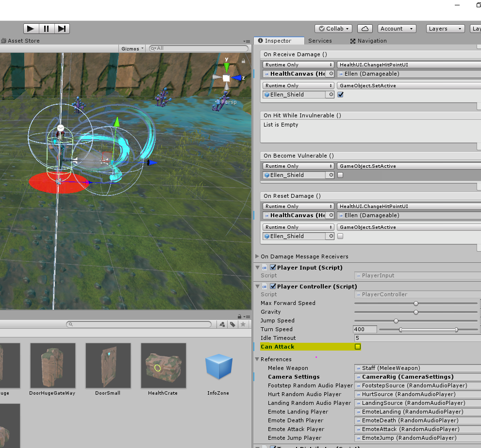The image size is (481, 448).
Task: Click the Player Controller script component icon
Action: tap(265, 287)
